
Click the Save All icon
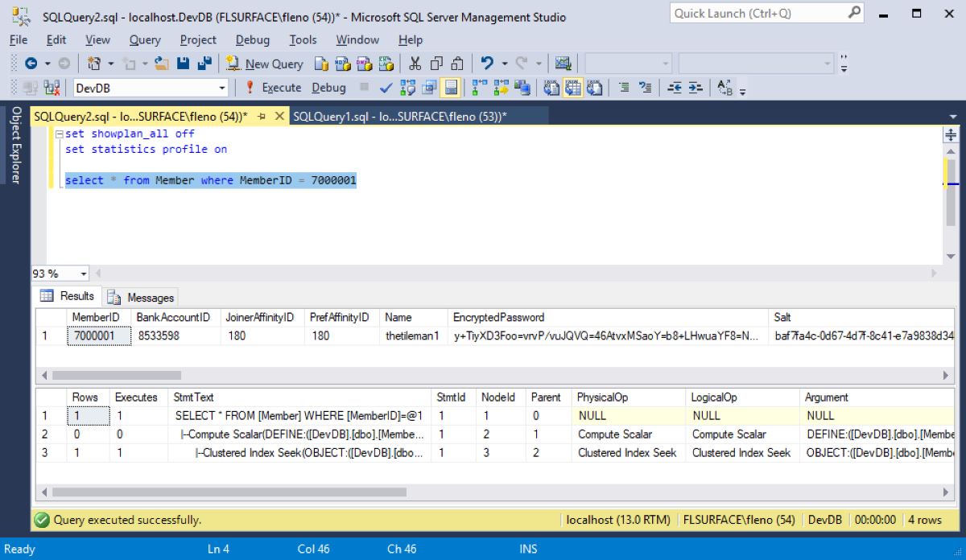click(x=204, y=64)
